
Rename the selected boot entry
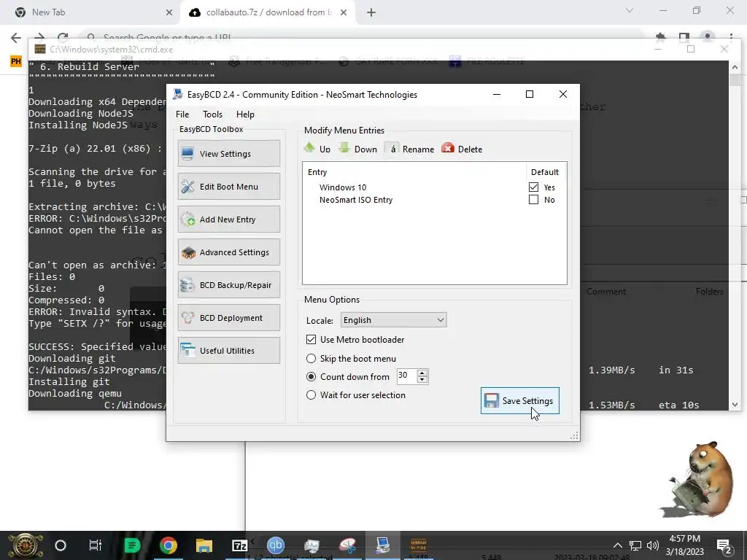click(x=409, y=149)
